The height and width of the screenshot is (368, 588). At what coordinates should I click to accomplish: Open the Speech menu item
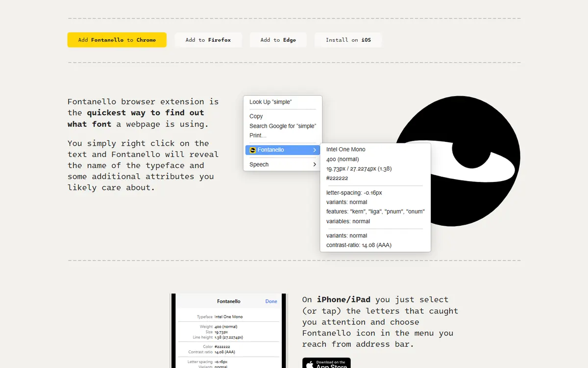[282, 164]
